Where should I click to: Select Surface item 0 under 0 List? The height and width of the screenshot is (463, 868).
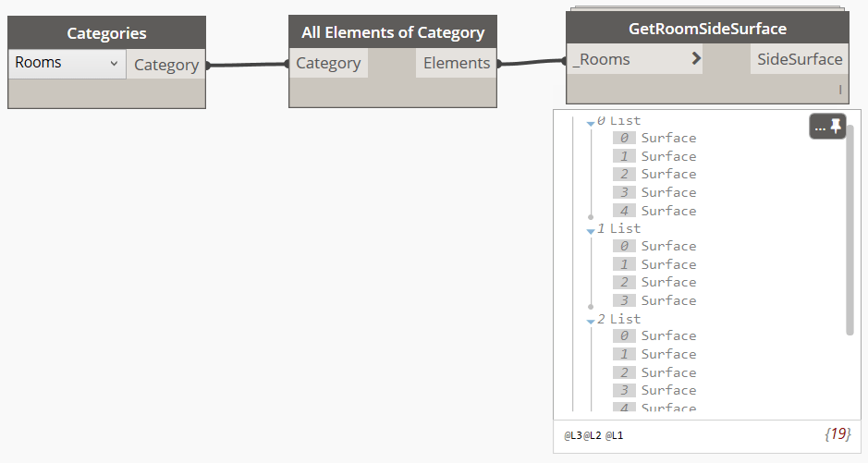[x=668, y=139]
